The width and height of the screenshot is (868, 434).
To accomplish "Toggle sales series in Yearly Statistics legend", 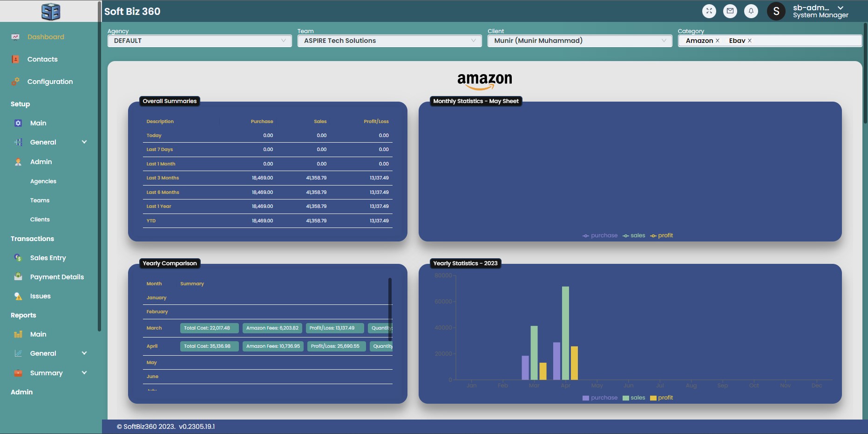I will (634, 398).
